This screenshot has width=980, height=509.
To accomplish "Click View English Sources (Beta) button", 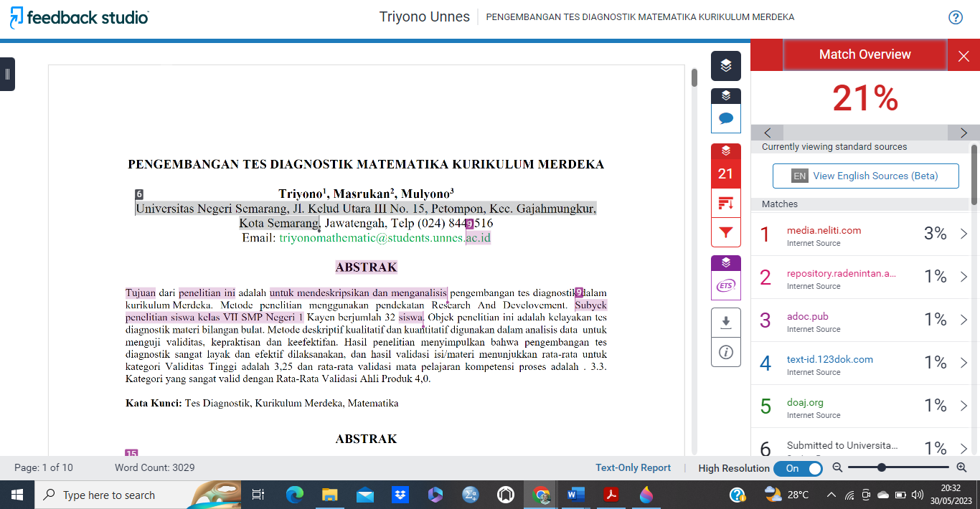I will [865, 176].
